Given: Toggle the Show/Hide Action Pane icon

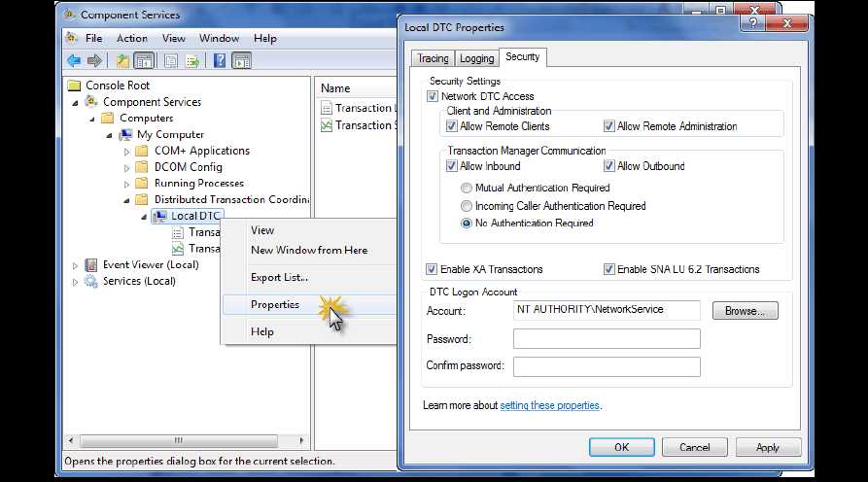Looking at the screenshot, I should click(241, 61).
